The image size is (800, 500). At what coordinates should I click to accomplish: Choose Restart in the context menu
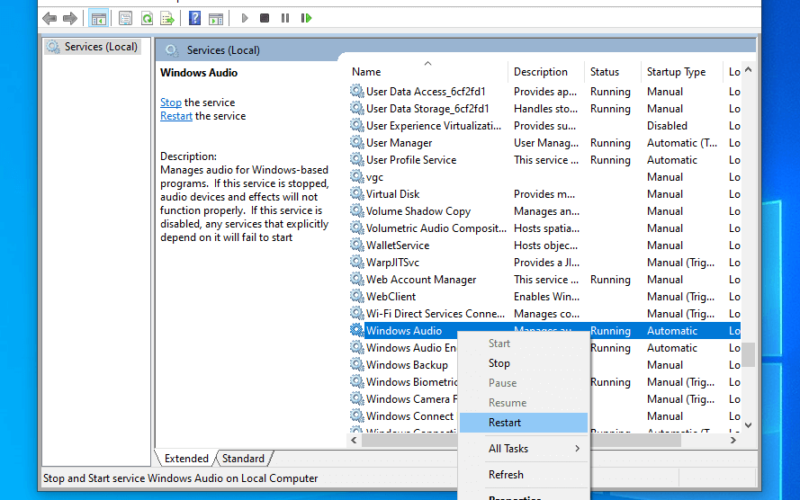click(x=523, y=422)
